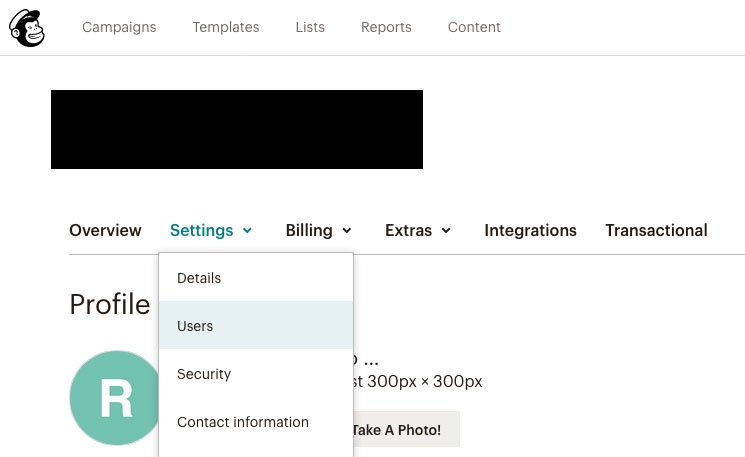This screenshot has width=745, height=457.
Task: Expand the Billing dropdown
Action: tap(318, 230)
